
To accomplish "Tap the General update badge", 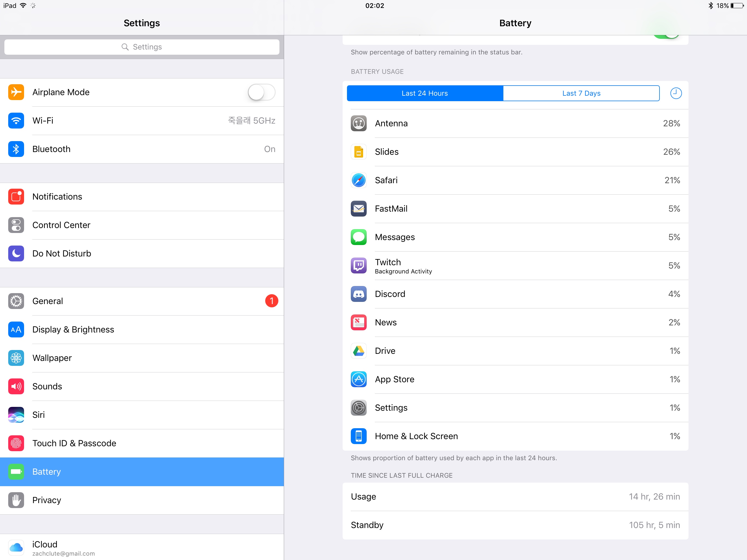I will coord(272,301).
